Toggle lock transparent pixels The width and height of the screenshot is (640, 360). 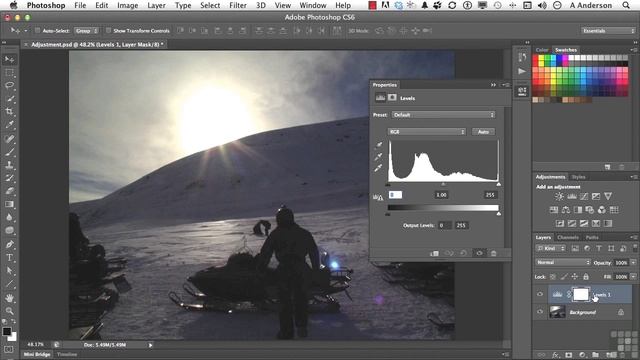pos(553,277)
